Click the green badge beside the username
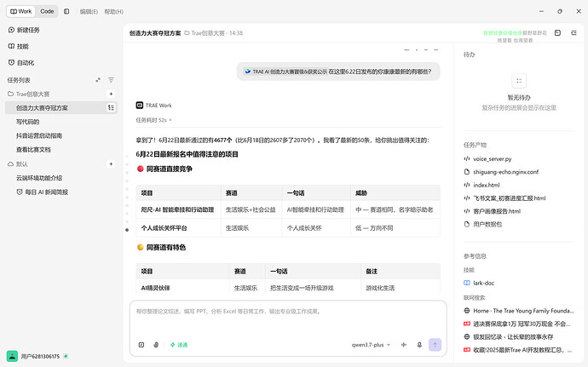 [x=66, y=356]
